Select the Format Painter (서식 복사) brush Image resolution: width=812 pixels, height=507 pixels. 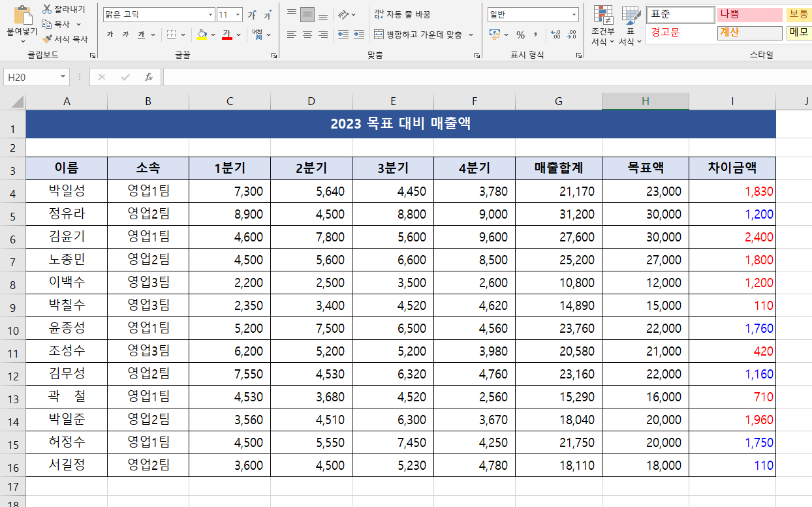[47, 39]
